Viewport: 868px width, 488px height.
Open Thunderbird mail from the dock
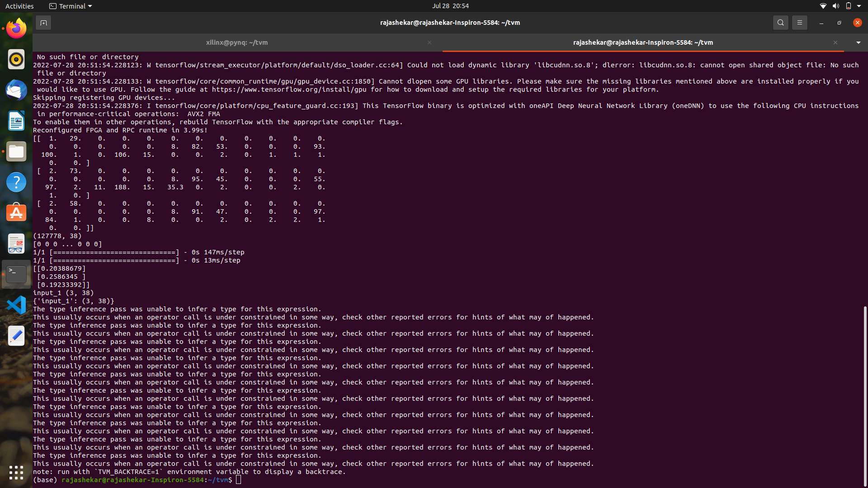click(16, 90)
